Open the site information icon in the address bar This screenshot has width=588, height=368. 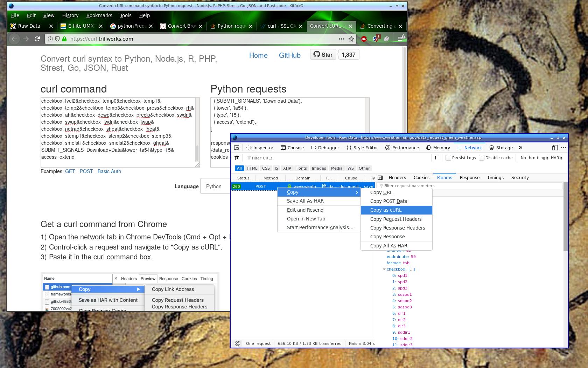50,39
